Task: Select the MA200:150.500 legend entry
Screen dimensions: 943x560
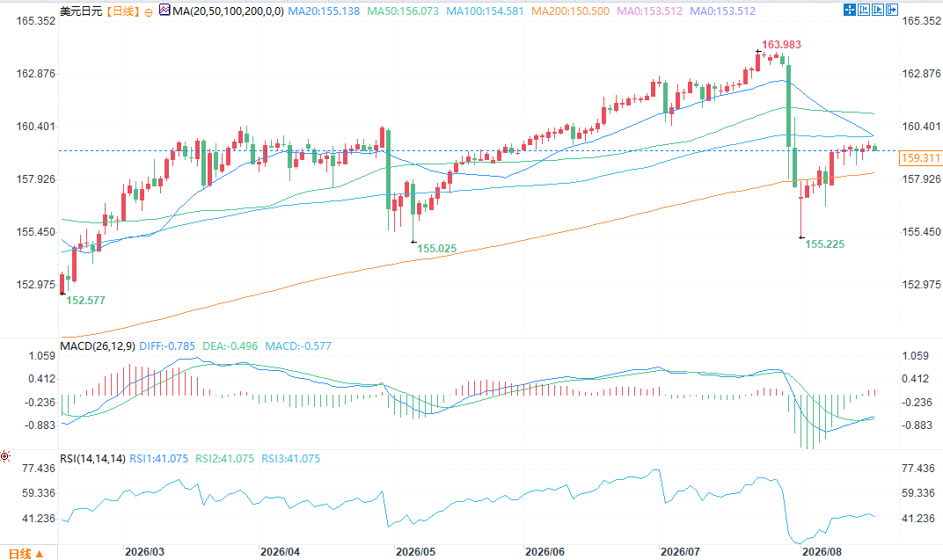Action: tap(570, 11)
